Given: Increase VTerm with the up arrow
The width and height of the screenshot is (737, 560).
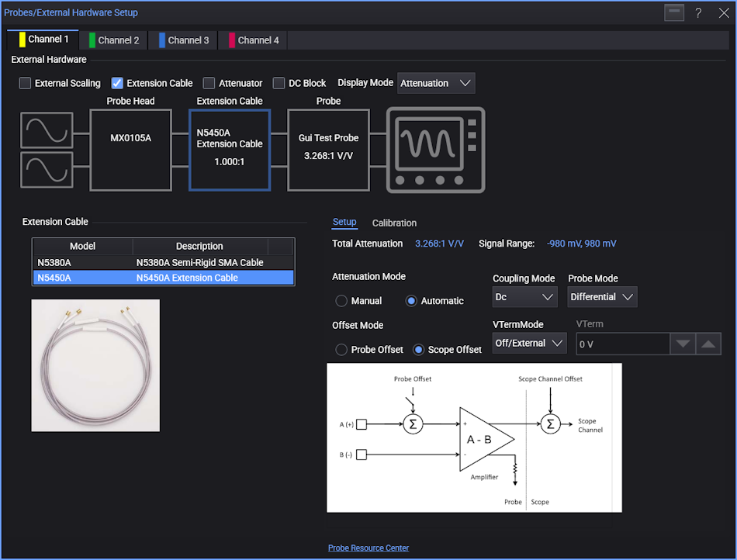Looking at the screenshot, I should click(x=708, y=344).
